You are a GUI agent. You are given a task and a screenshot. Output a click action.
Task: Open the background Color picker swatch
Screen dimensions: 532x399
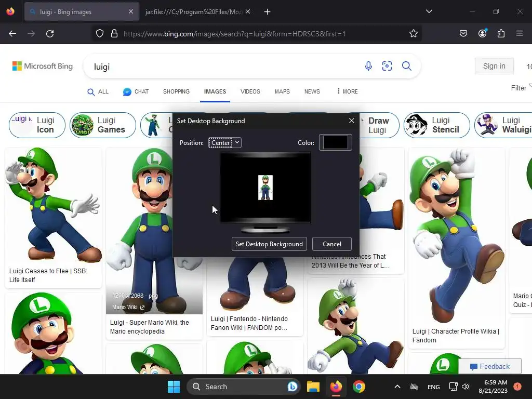[x=335, y=142]
